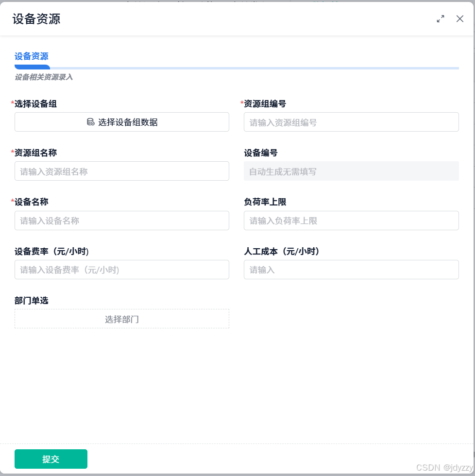Screen dimensions: 475x476
Task: Switch to the 设备资源 tab
Action: click(x=32, y=56)
